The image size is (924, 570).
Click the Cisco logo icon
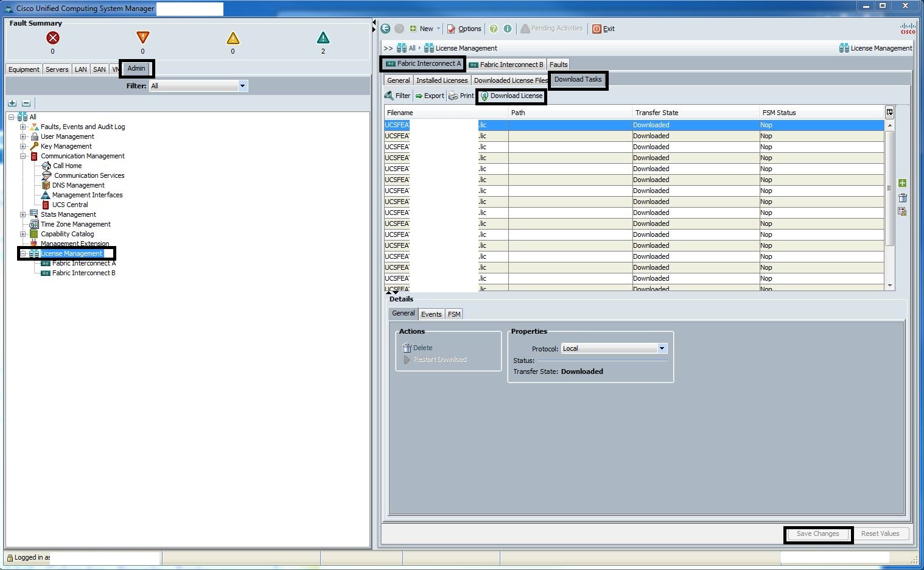click(x=908, y=29)
